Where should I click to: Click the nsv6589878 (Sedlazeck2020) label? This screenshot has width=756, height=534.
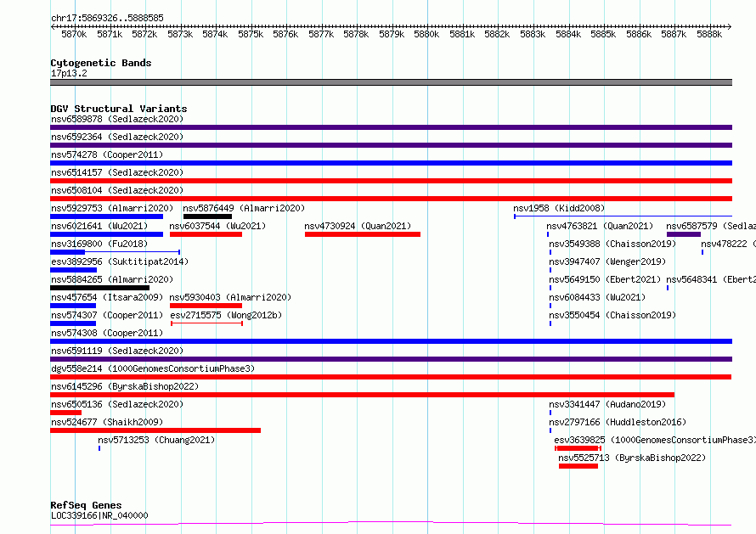pyautogui.click(x=117, y=119)
